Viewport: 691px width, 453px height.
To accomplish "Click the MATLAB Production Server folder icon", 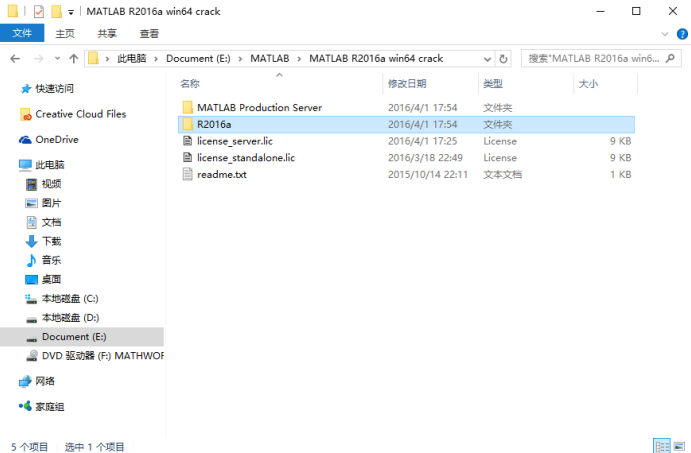I will point(188,108).
